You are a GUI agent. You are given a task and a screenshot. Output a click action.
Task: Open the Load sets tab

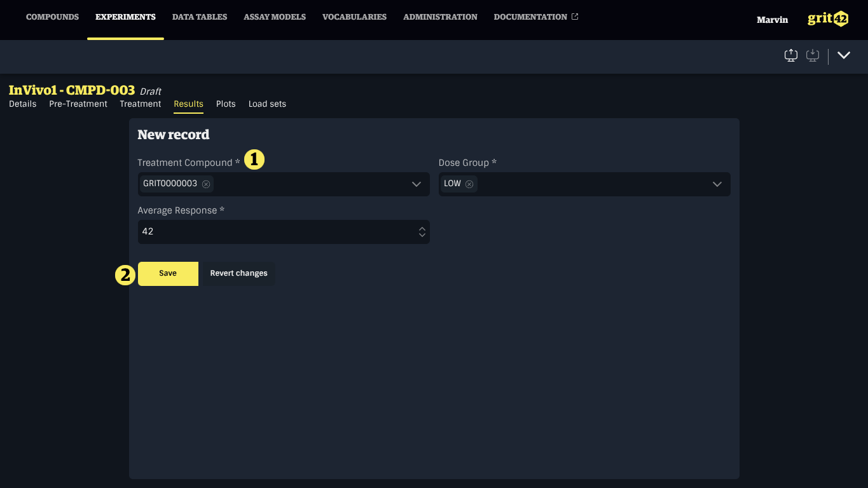[x=267, y=104]
